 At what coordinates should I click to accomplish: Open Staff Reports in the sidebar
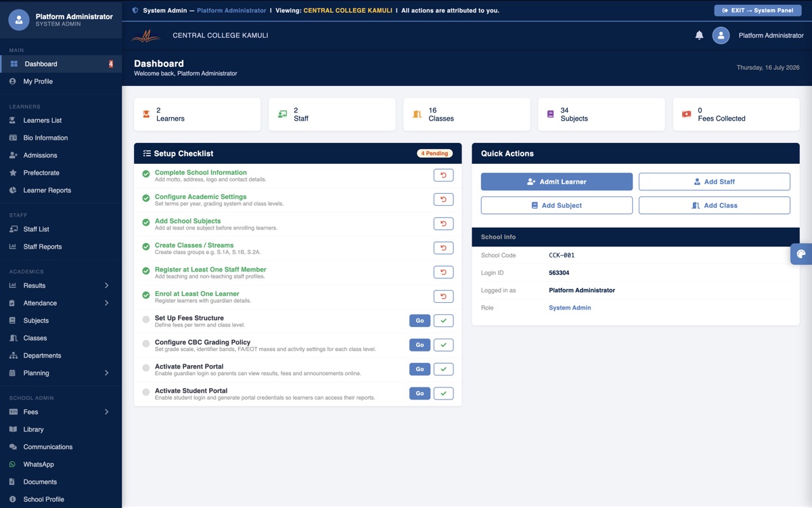pos(61,247)
